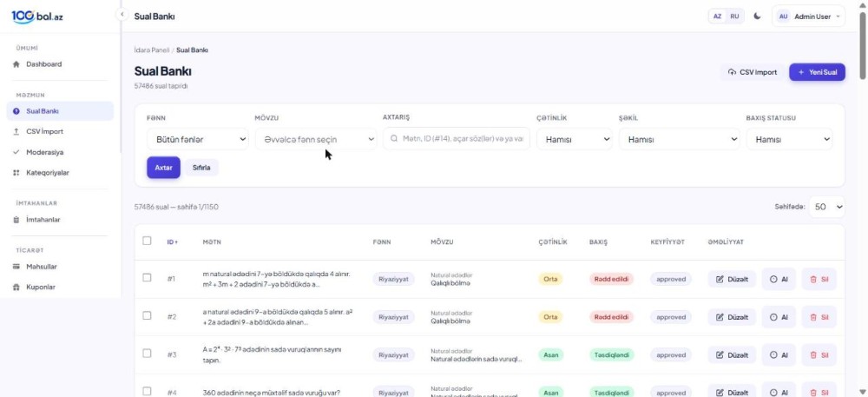Click the Yeni Sual button
This screenshot has width=868, height=397.
817,72
